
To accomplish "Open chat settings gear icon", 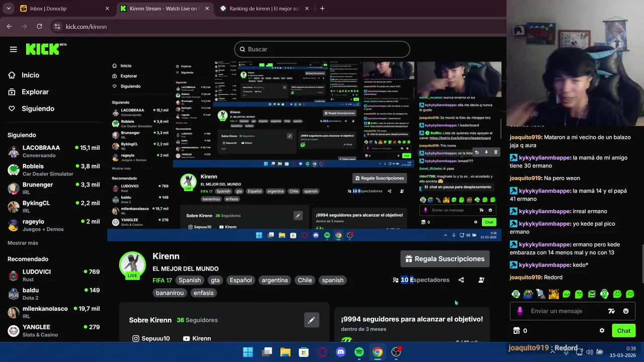I will click(x=602, y=331).
